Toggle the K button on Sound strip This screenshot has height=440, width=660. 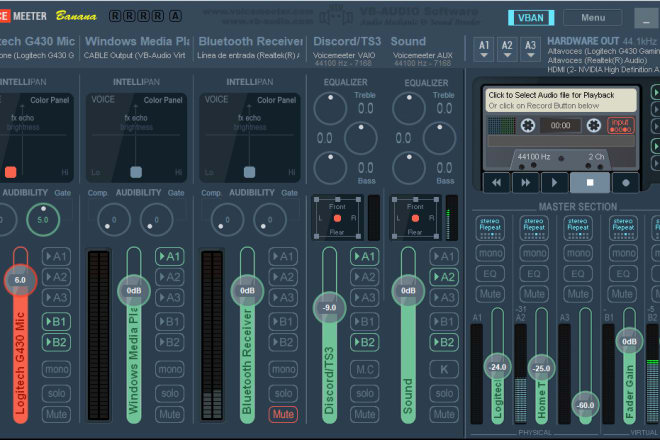[444, 369]
